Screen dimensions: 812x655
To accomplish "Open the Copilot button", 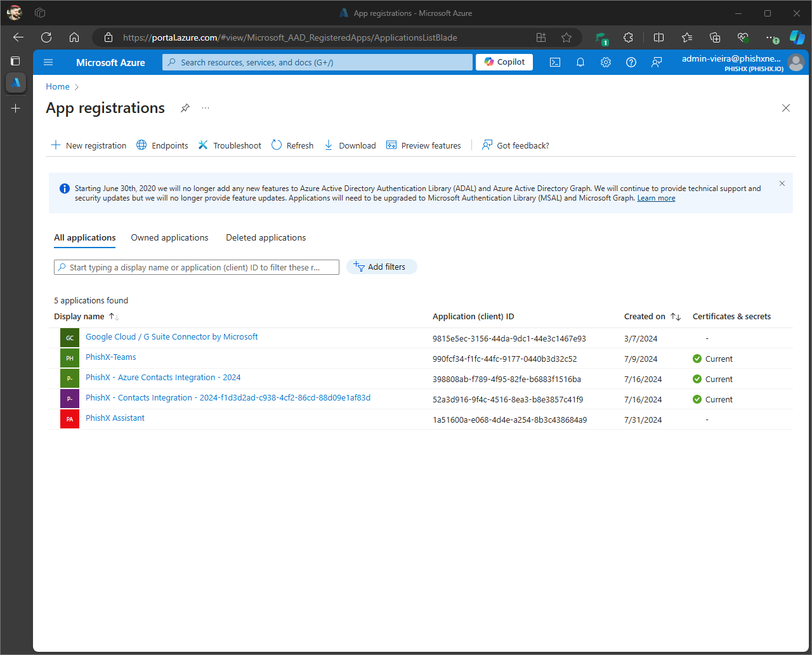I will coord(504,62).
